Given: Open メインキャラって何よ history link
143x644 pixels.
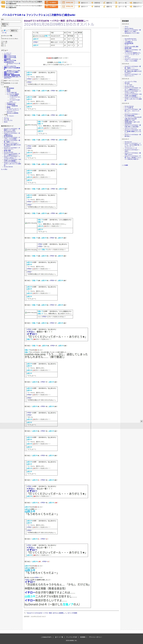Looking at the screenshot, I should 131,82.
